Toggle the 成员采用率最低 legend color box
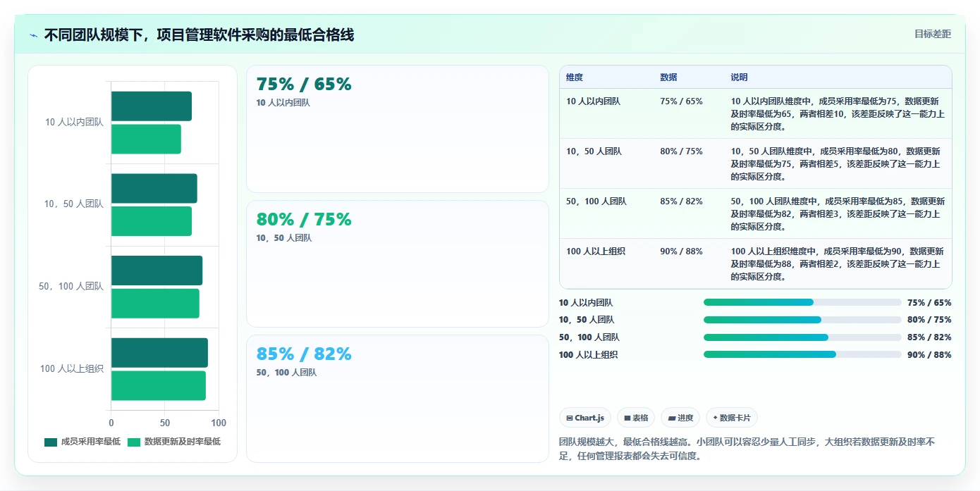 51,442
